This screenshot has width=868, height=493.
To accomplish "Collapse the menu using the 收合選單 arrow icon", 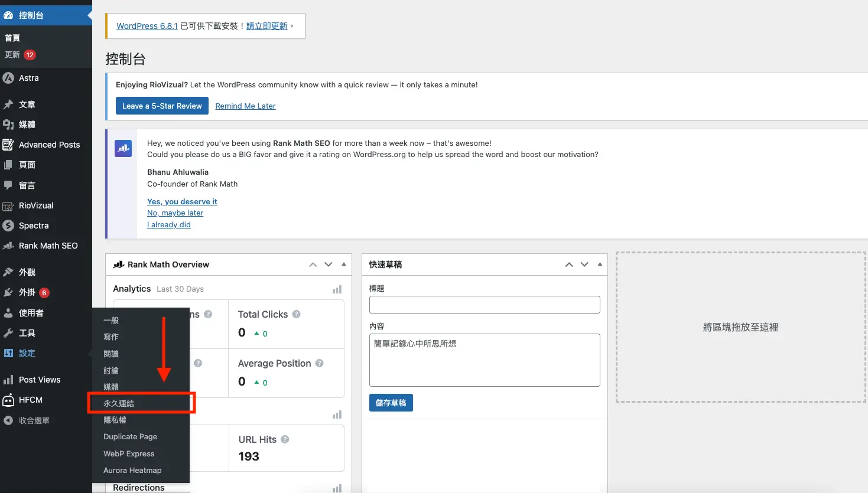I will click(x=8, y=420).
